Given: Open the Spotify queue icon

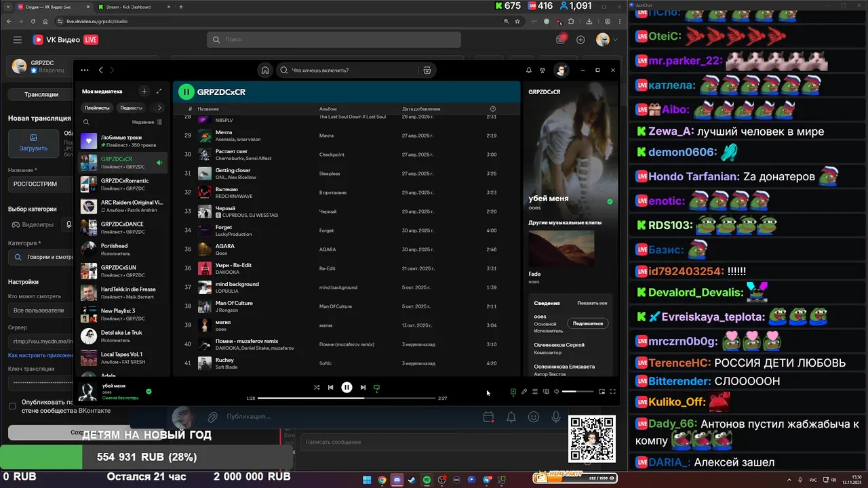Looking at the screenshot, I should coord(534,391).
